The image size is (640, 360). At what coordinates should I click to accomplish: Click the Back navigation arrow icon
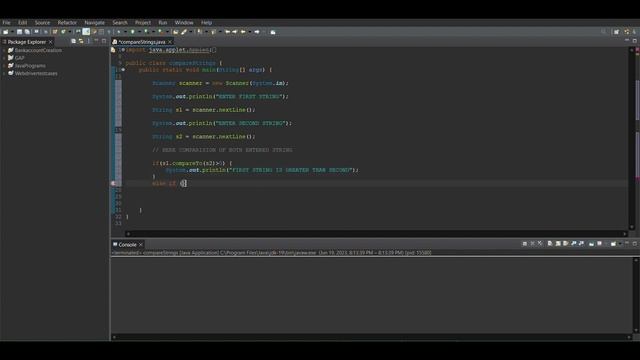click(x=243, y=32)
